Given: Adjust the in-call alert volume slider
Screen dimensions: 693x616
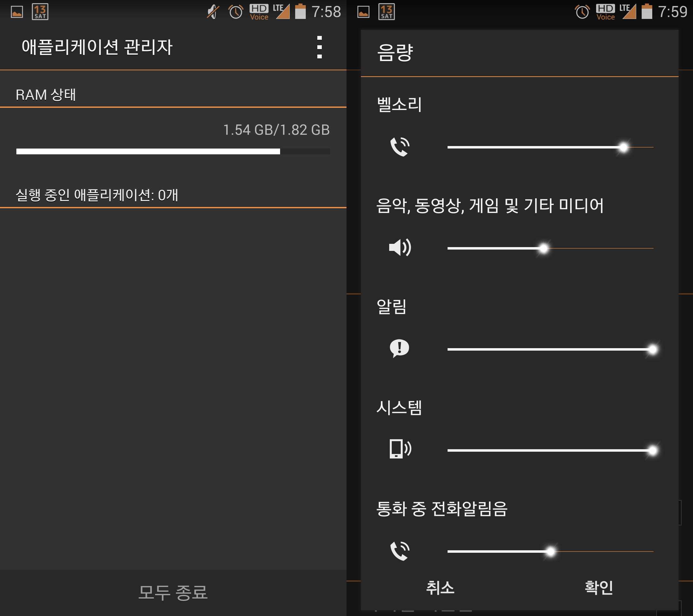Looking at the screenshot, I should click(550, 551).
